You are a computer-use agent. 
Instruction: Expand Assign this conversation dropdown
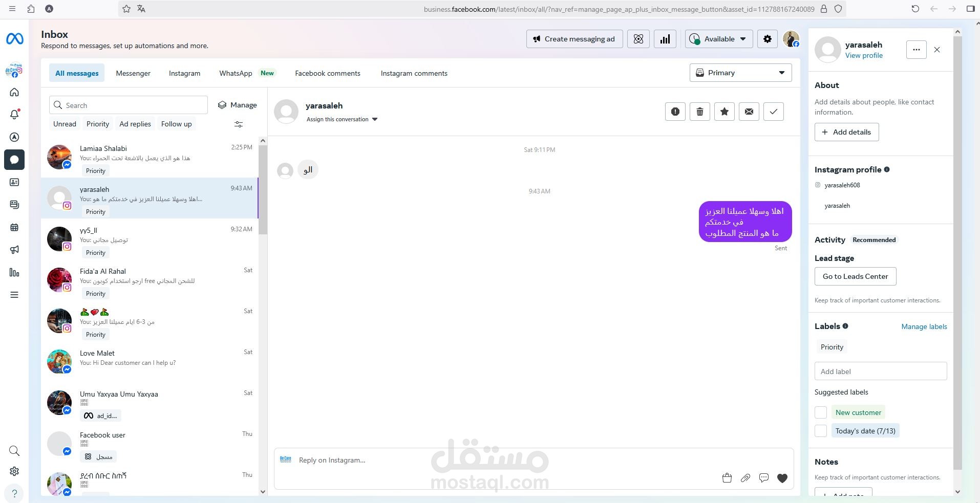coord(342,119)
